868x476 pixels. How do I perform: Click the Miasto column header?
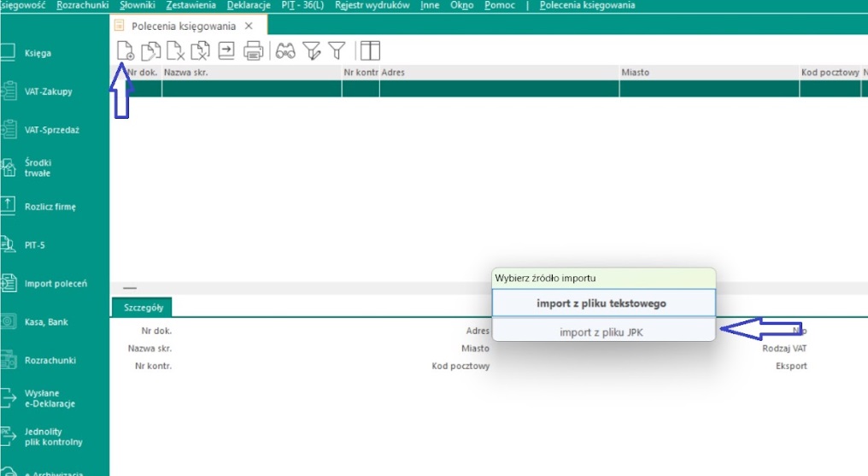(x=709, y=72)
